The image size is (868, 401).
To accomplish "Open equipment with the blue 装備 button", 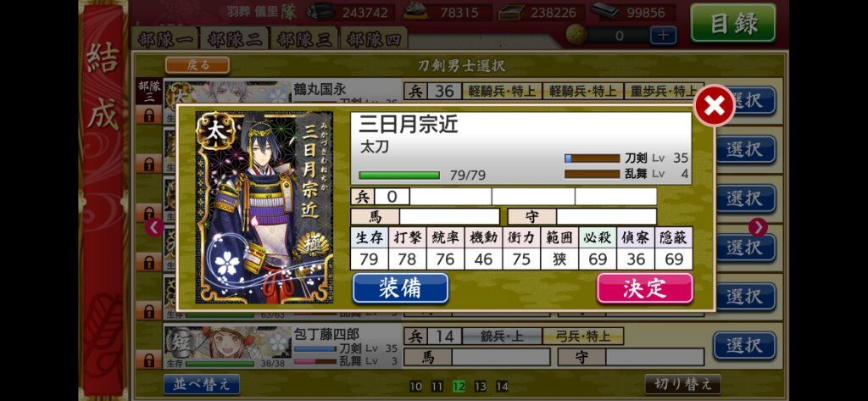I will [400, 288].
